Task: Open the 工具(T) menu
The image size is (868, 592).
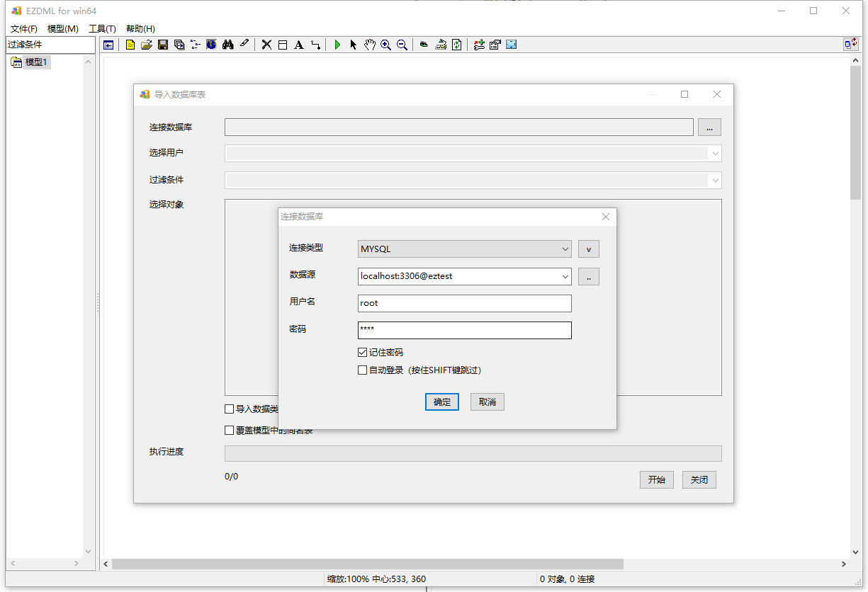Action: [102, 29]
